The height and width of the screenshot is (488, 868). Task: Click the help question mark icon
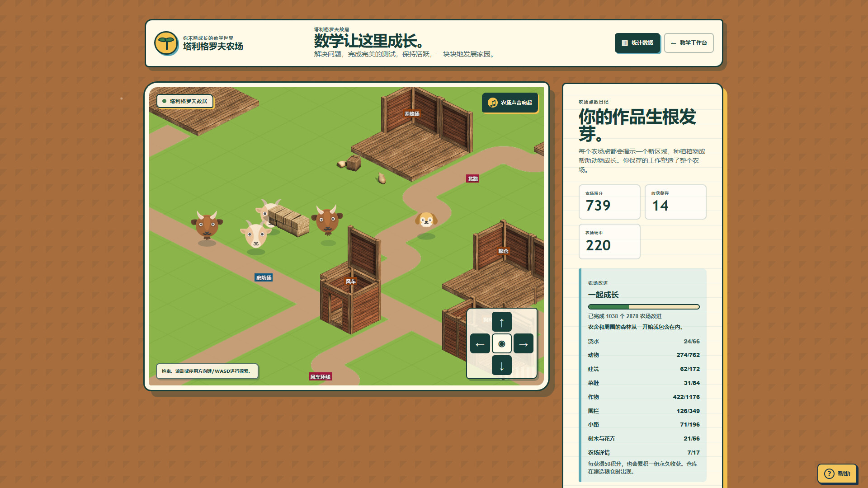coord(829,474)
